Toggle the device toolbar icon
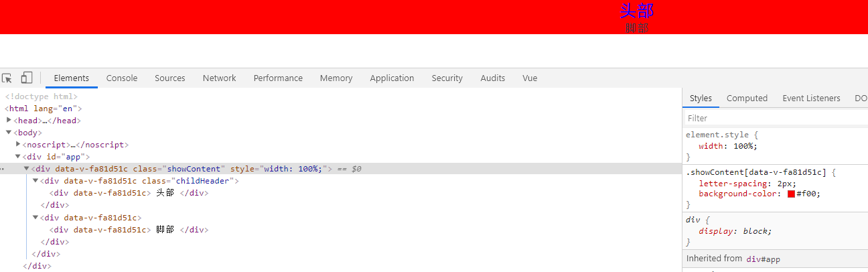Image resolution: width=868 pixels, height=272 pixels. [27, 78]
